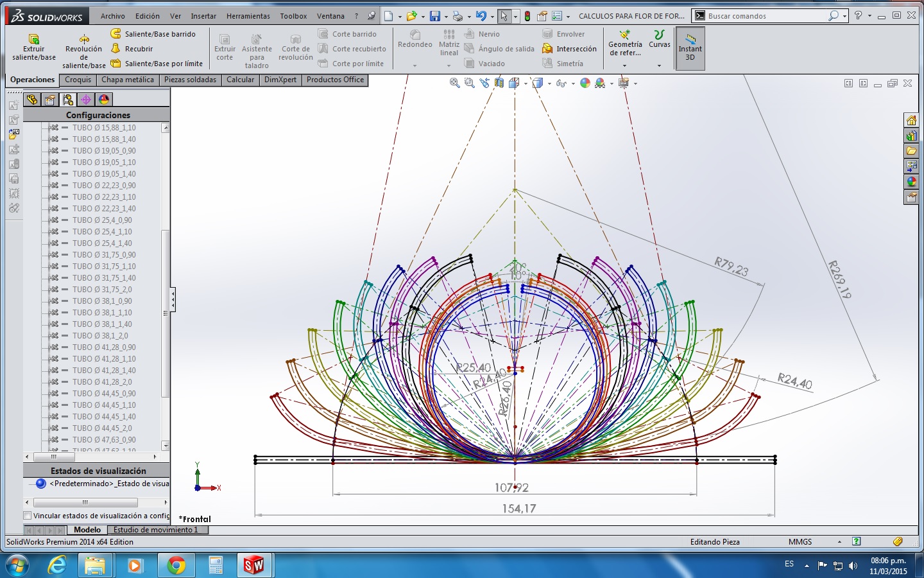Choose Saliente/Base barrido command
This screenshot has height=578, width=924.
153,34
